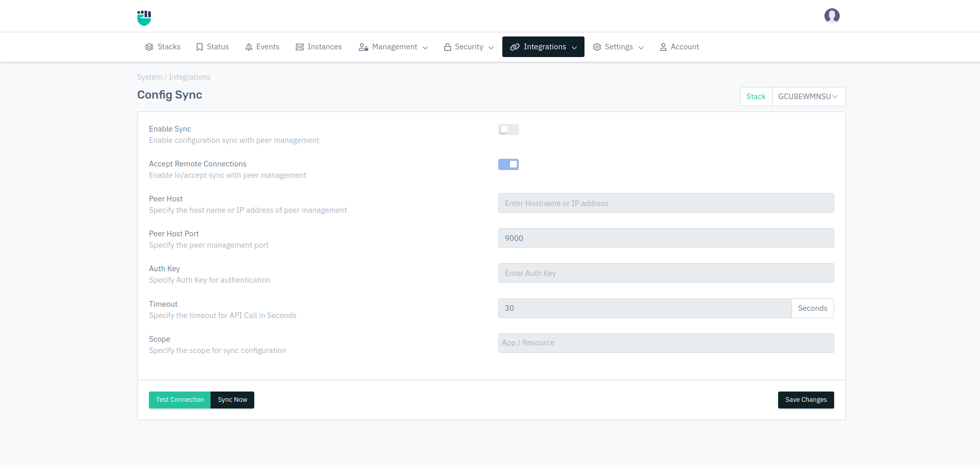This screenshot has height=465, width=980.
Task: Click the Security lock icon
Action: 447,47
